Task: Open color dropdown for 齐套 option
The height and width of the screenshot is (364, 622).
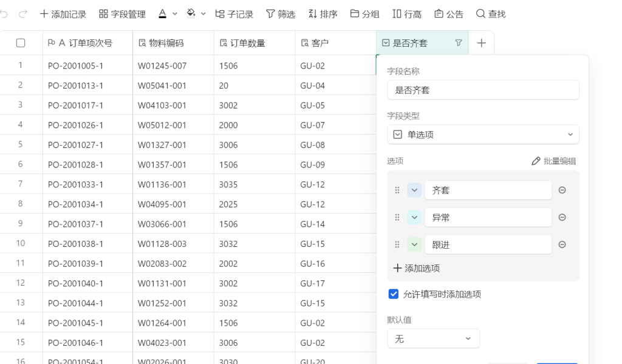Action: pyautogui.click(x=414, y=190)
